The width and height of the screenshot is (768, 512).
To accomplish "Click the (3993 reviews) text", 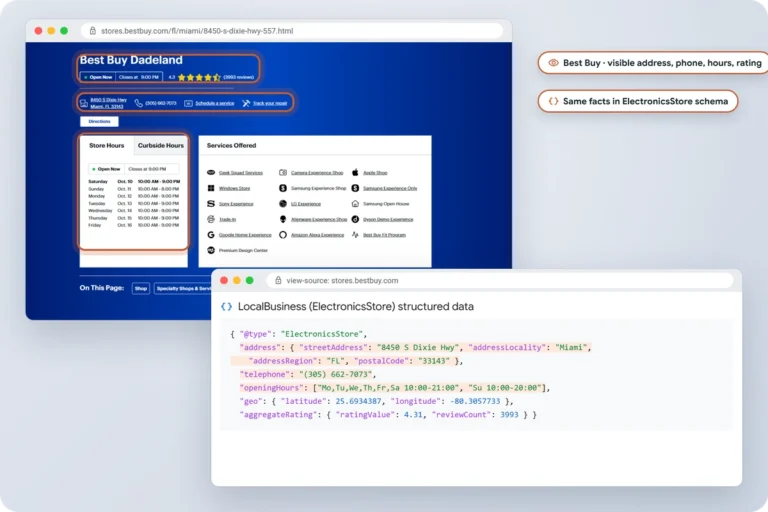I will pos(239,77).
